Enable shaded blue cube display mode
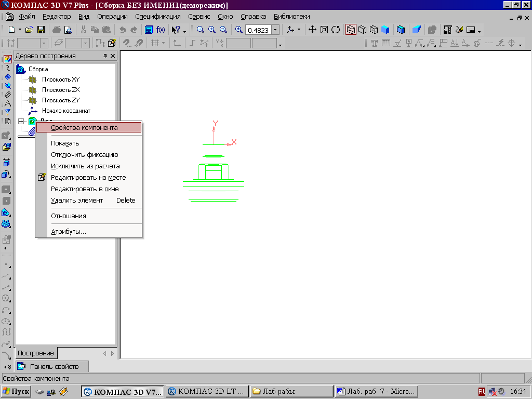The width and height of the screenshot is (532, 399). pyautogui.click(x=385, y=30)
